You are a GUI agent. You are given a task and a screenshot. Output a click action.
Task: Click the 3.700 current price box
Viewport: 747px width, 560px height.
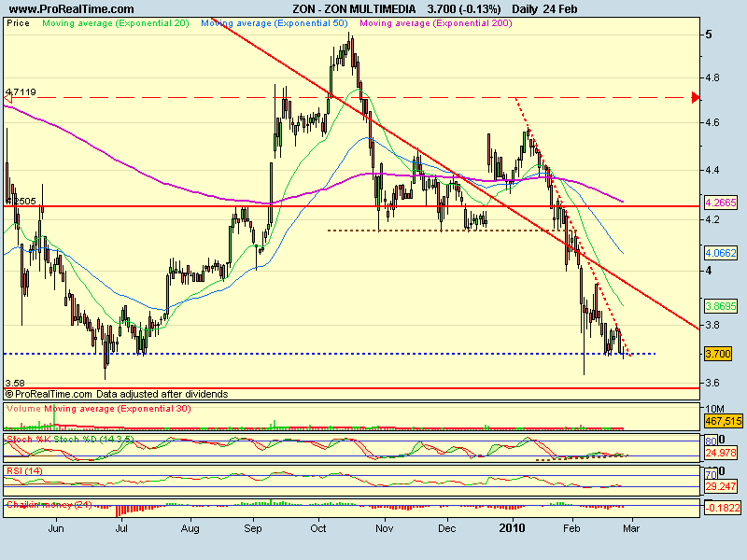tap(718, 354)
